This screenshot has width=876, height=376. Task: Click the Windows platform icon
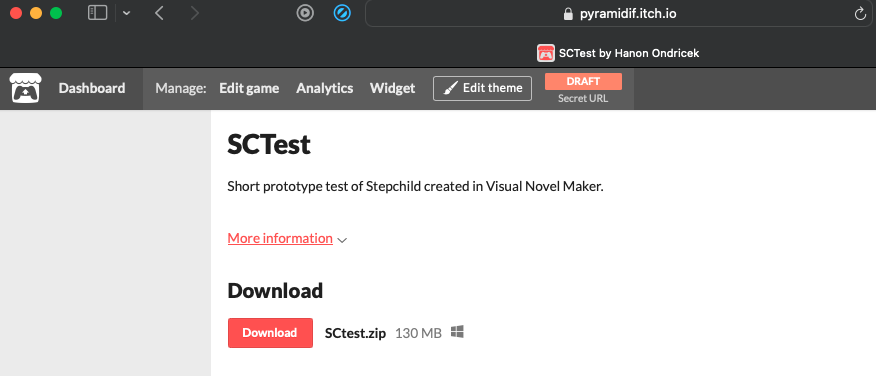click(457, 332)
